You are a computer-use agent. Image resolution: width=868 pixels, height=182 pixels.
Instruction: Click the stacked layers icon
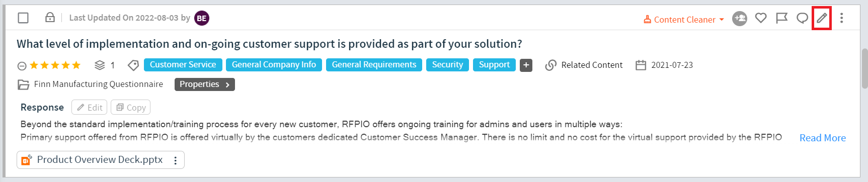pos(100,65)
